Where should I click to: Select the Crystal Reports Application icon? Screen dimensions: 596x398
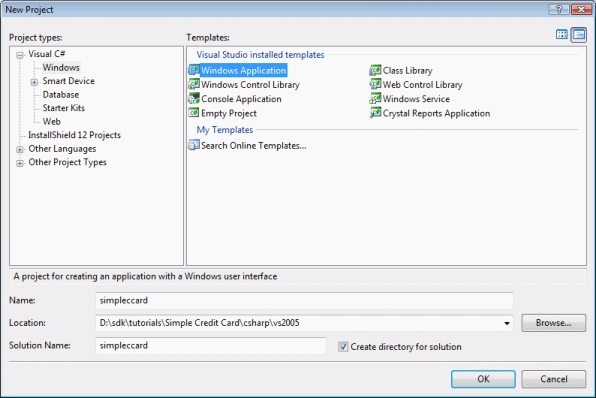(376, 113)
